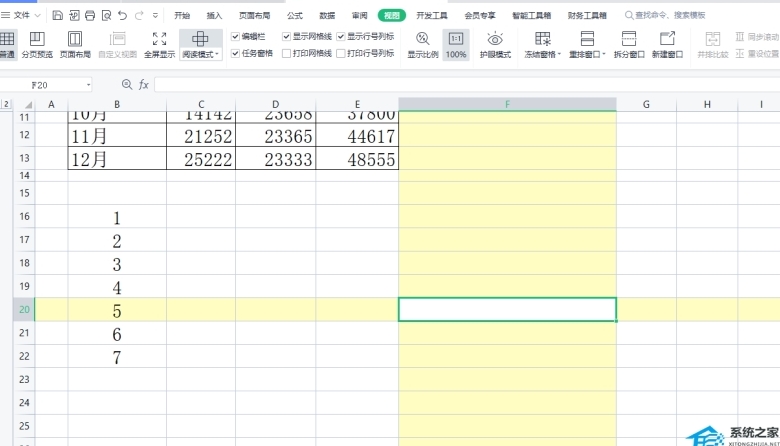Click the cell containing 44617
The image size is (780, 446).
point(357,135)
